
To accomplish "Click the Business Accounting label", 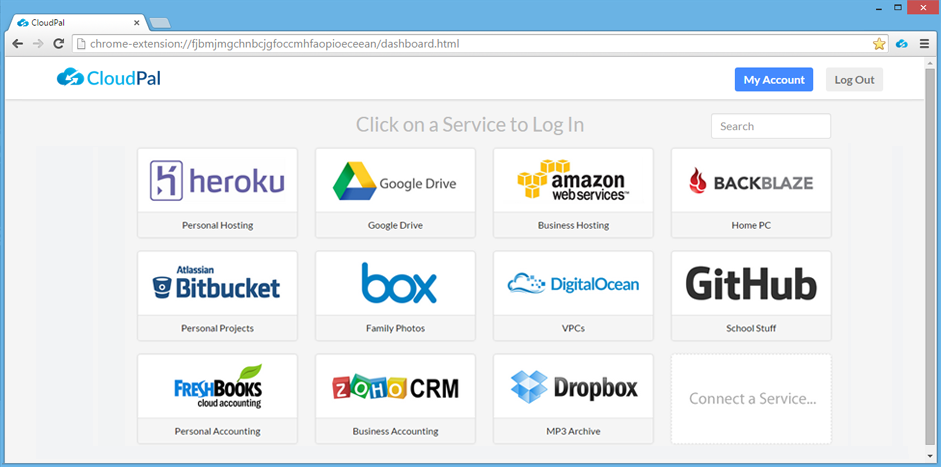I will 395,431.
